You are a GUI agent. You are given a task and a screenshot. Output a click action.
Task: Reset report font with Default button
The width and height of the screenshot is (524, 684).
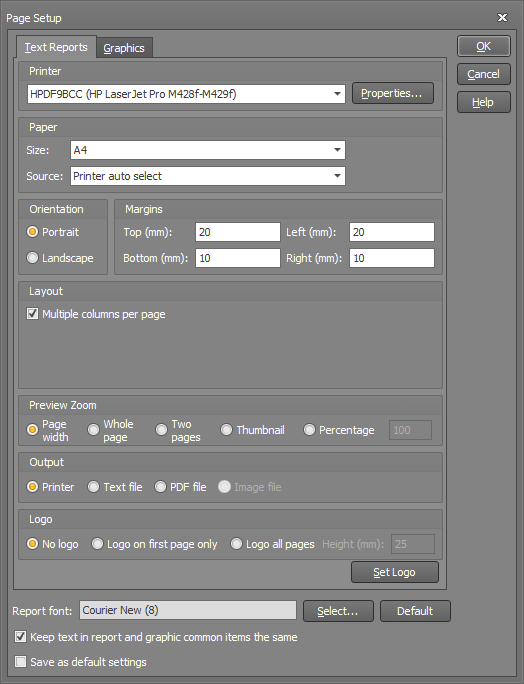pos(415,611)
